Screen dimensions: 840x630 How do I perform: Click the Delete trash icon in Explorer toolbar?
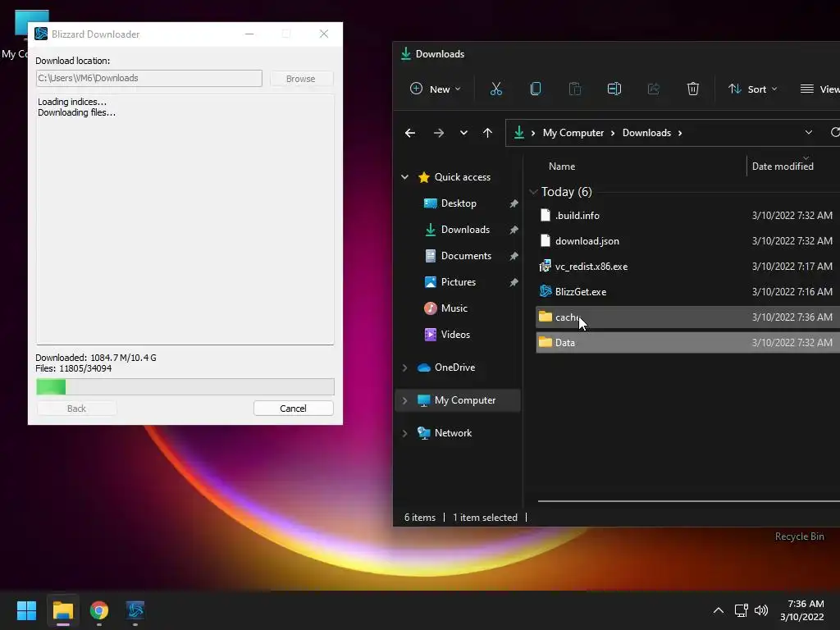click(692, 89)
